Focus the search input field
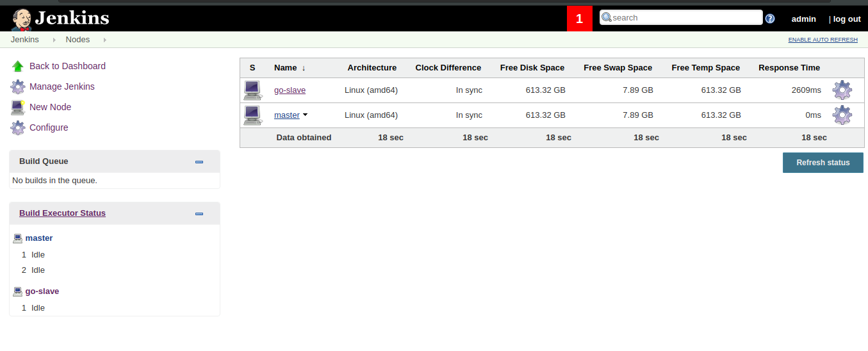Image resolution: width=868 pixels, height=351 pixels. (x=682, y=18)
